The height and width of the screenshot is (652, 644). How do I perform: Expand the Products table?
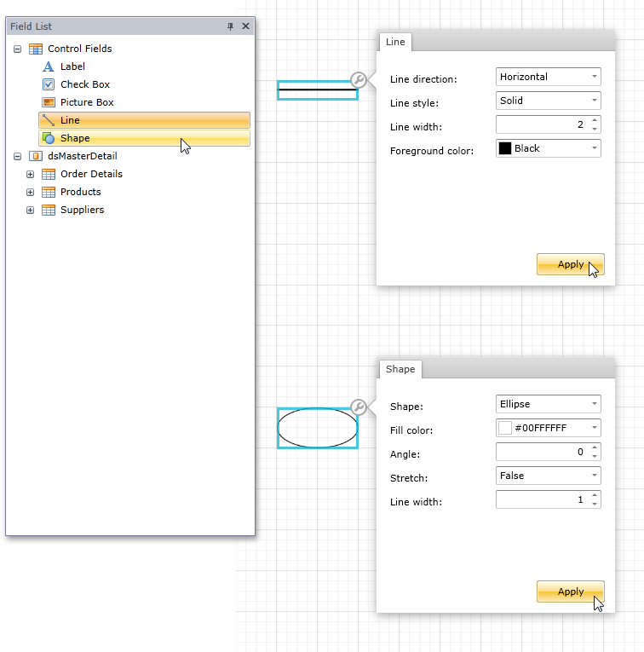30,192
